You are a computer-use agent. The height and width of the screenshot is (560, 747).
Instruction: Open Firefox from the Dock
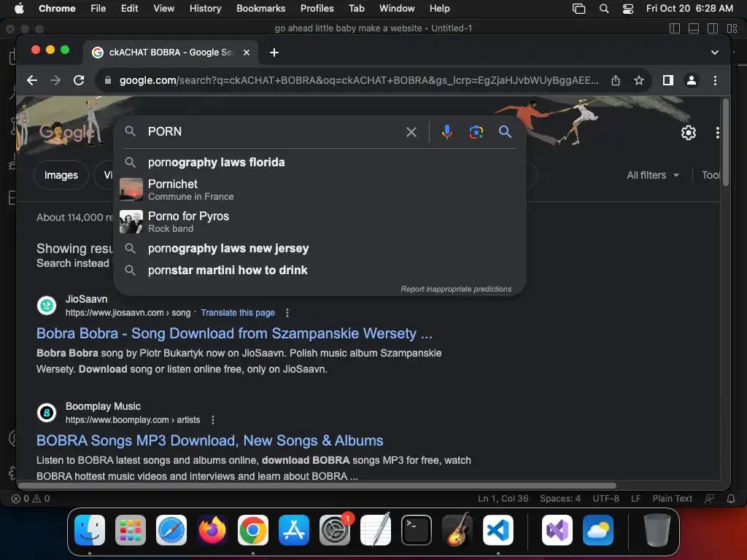(212, 530)
